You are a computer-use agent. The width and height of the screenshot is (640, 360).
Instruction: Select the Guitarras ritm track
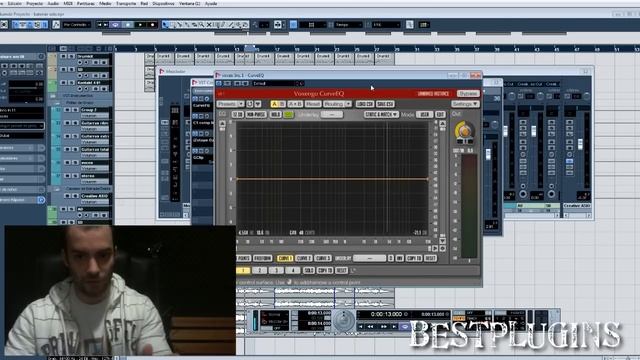(x=95, y=123)
